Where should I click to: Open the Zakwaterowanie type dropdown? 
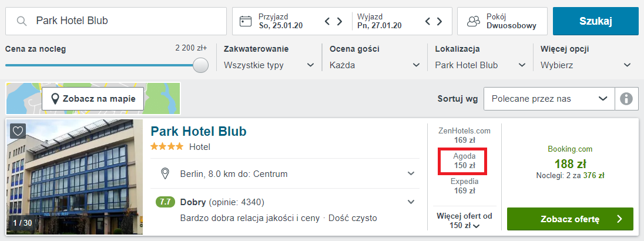[270, 65]
